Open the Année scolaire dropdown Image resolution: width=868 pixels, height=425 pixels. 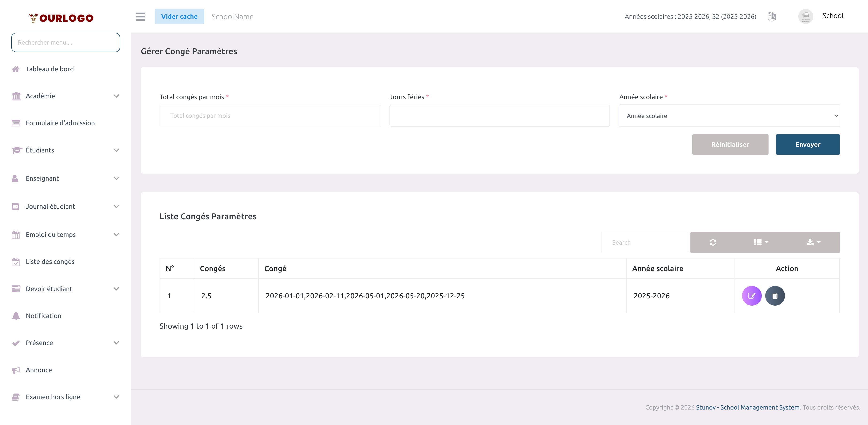[x=730, y=115]
